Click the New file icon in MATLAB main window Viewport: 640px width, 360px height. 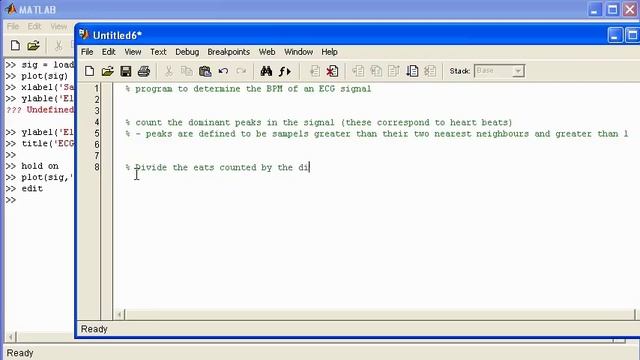[x=15, y=45]
